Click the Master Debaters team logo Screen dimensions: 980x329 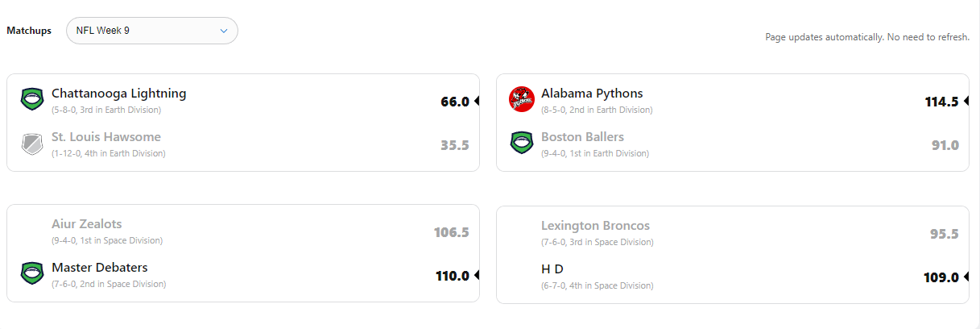(x=31, y=273)
